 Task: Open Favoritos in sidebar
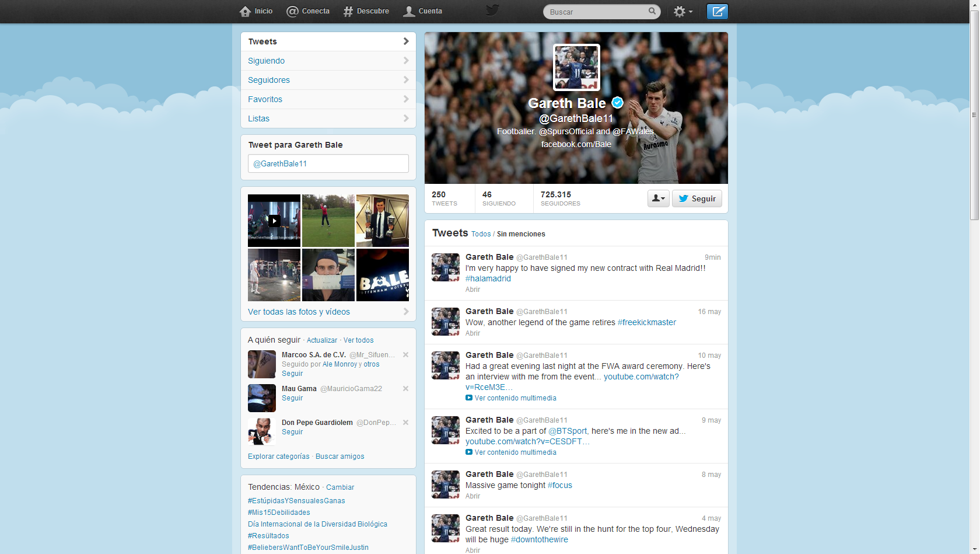point(328,99)
